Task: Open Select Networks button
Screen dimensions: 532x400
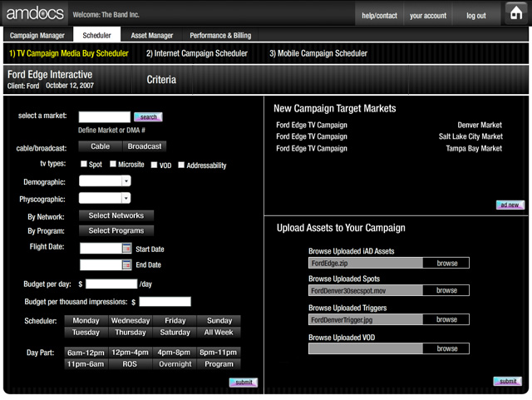Action: 116,215
